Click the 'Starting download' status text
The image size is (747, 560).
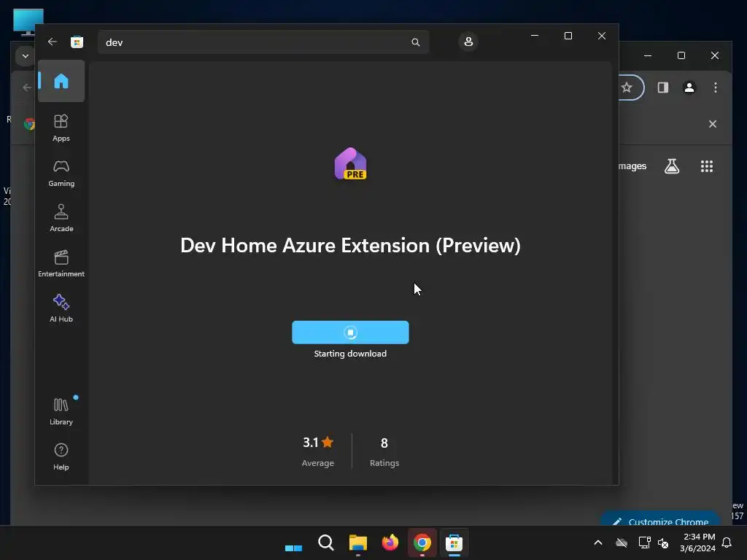point(350,354)
